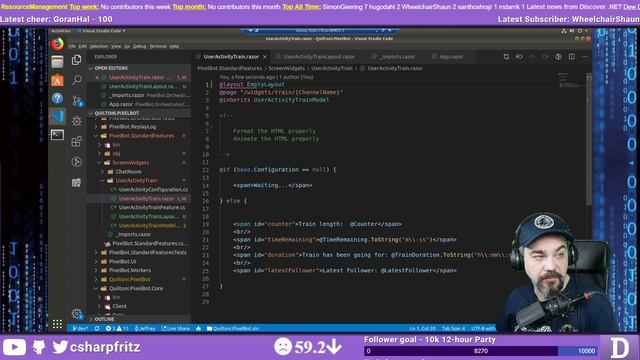Open the Twitter icon beside csharpfritz
This screenshot has height=360, width=640.
[60, 347]
